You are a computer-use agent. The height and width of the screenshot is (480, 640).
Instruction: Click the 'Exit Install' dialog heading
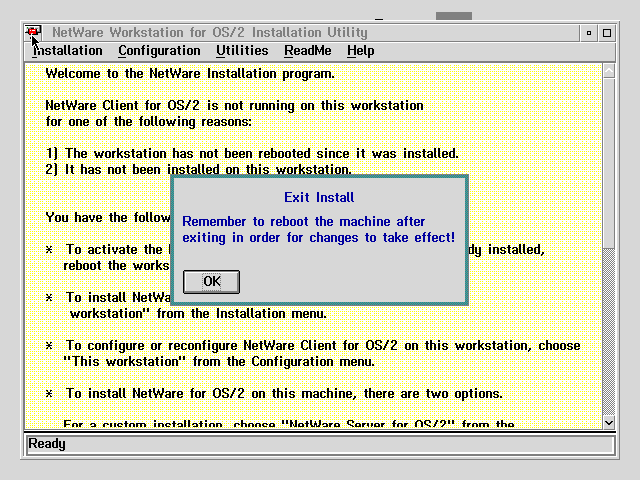point(319,198)
